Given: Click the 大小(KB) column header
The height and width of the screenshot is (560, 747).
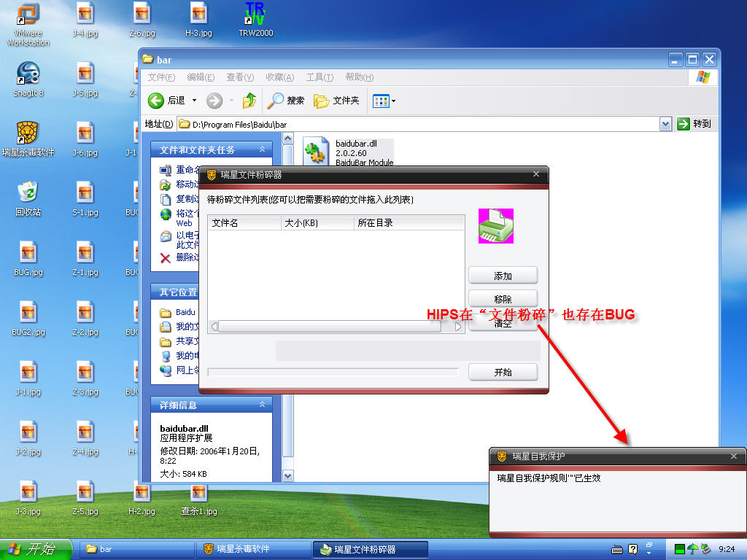Looking at the screenshot, I should [x=317, y=223].
